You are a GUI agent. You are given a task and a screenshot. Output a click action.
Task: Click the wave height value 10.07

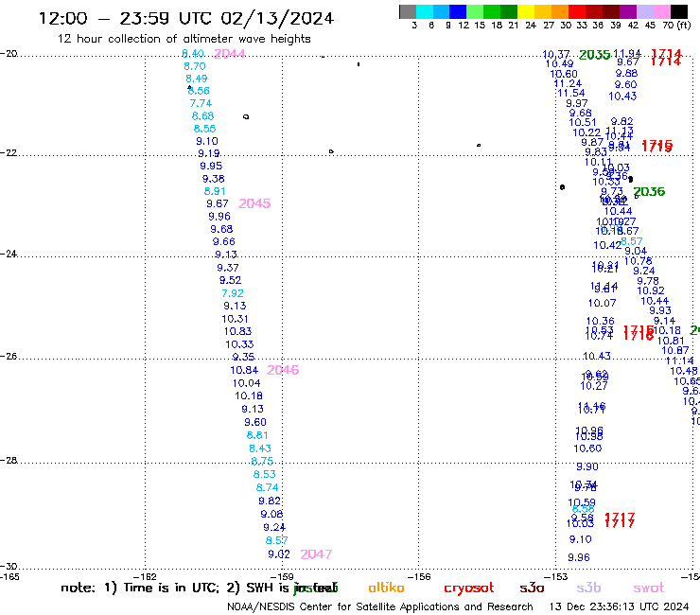point(603,304)
